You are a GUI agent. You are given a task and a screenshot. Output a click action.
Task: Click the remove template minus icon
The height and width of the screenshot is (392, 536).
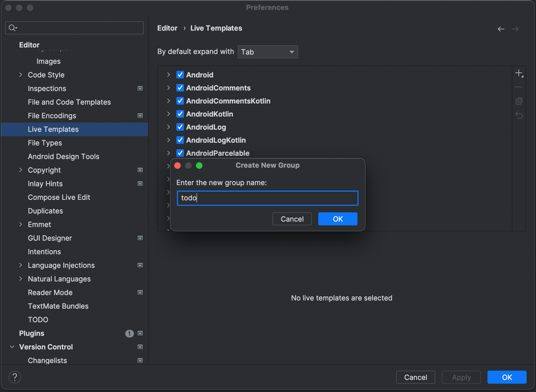coord(519,87)
